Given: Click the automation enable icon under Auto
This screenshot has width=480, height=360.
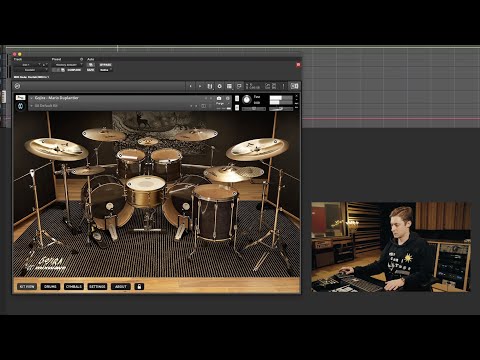Looking at the screenshot, I should click(x=91, y=65).
